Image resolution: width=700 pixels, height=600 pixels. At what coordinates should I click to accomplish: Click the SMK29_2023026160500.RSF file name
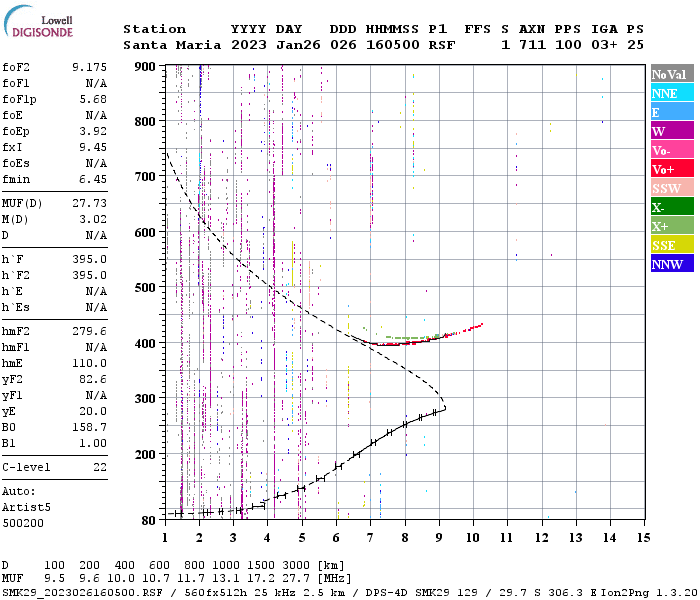point(83,592)
